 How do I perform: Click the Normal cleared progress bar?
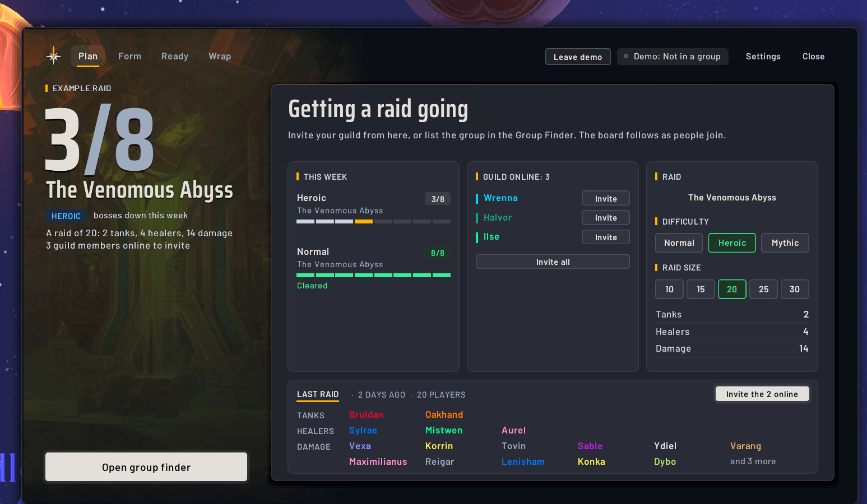tap(373, 275)
